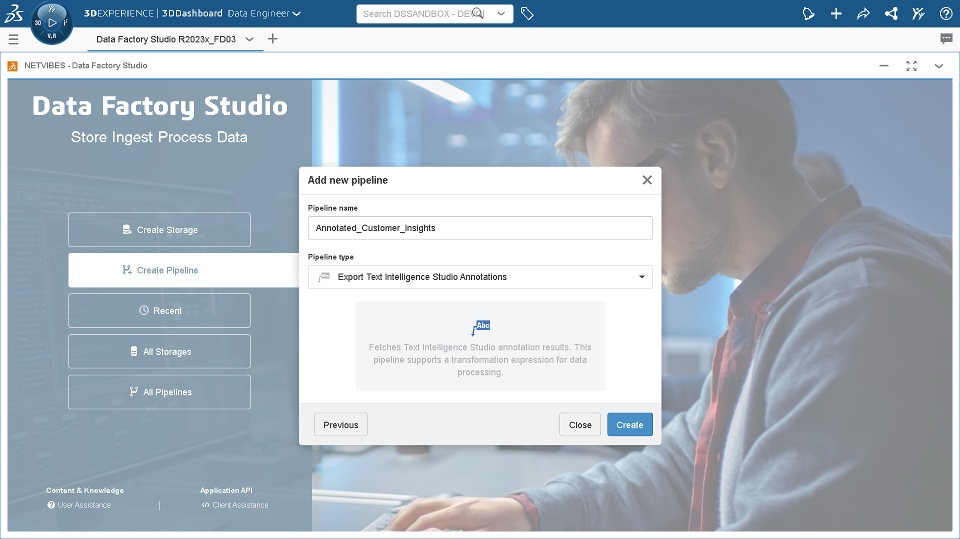Screen dimensions: 960x539
Task: Open the Client Assistance link
Action: [x=235, y=505]
